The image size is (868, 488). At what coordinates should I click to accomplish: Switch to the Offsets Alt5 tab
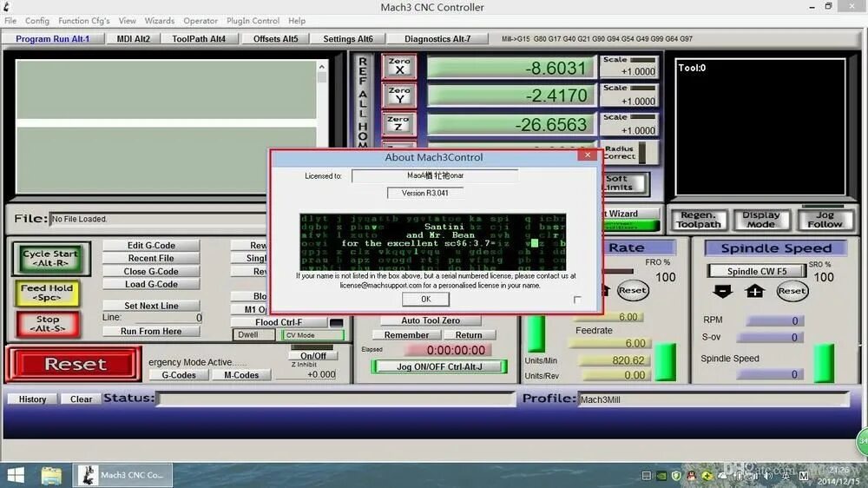coord(276,39)
